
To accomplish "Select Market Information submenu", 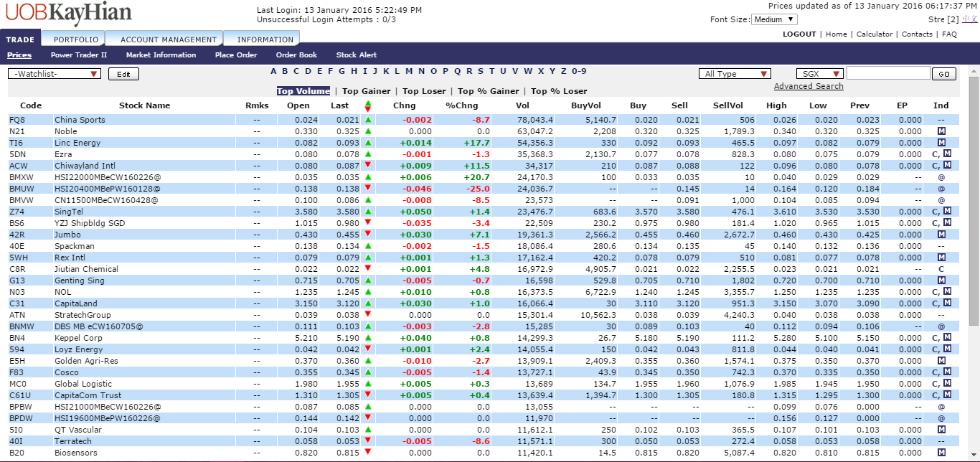I will [x=161, y=55].
